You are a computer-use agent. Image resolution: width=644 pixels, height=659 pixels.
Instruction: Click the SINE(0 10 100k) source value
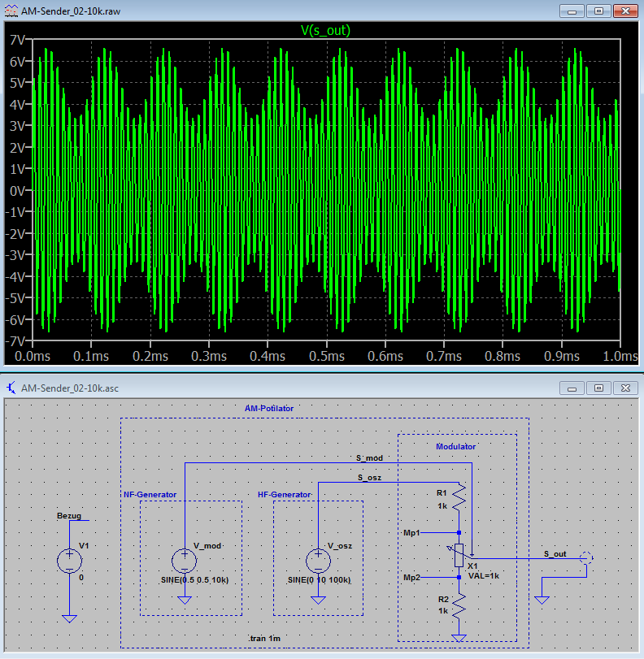[319, 581]
